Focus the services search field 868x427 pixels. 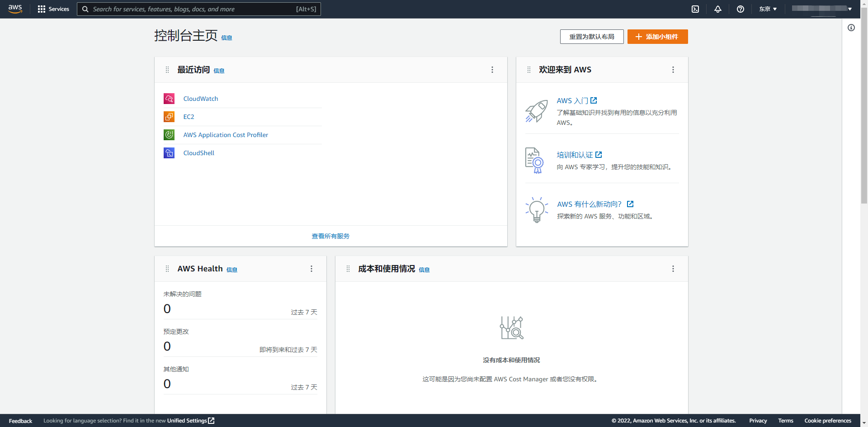click(199, 9)
